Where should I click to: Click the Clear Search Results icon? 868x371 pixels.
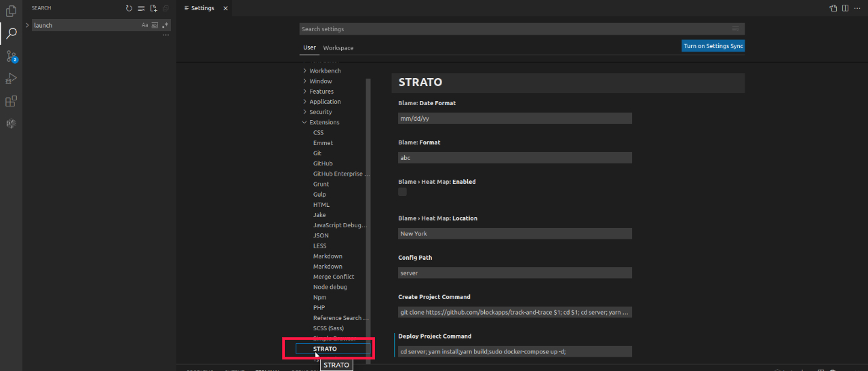(141, 8)
